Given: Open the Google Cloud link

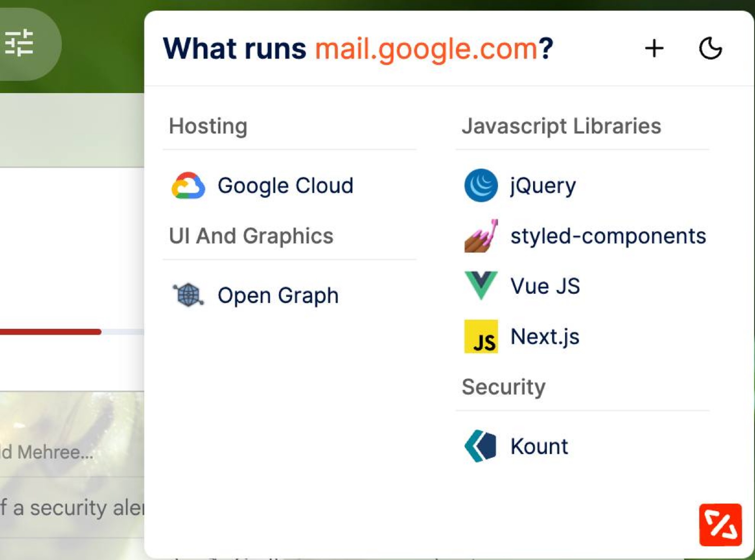Looking at the screenshot, I should click(x=285, y=185).
